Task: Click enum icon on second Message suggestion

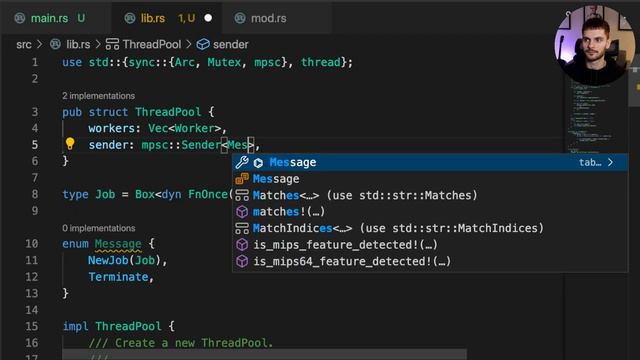Action: pyautogui.click(x=242, y=178)
